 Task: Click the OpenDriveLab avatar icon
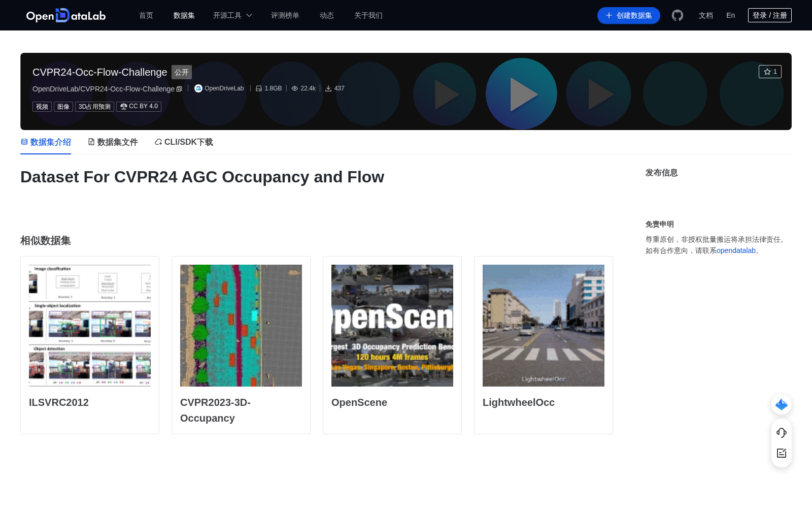coord(198,88)
